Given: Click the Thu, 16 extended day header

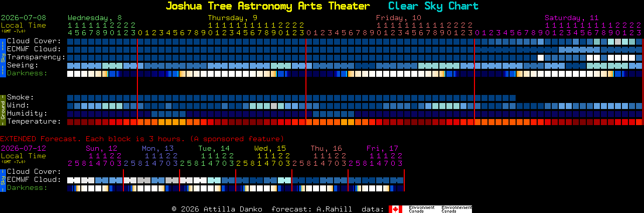Looking at the screenshot, I should click(x=327, y=148).
